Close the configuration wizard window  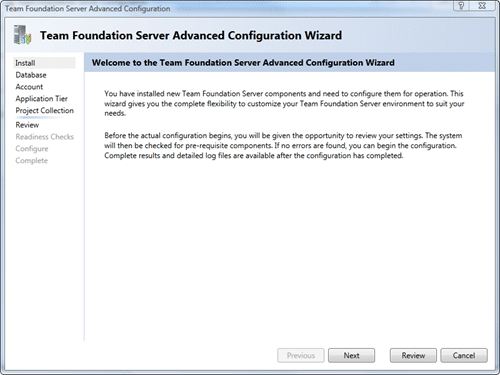(x=482, y=6)
